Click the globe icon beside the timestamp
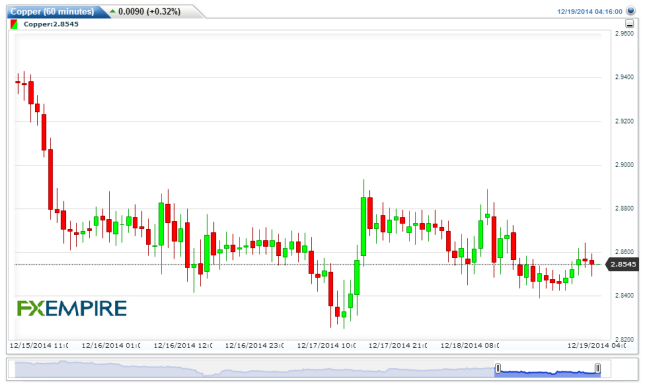This screenshot has width=645, height=386. [630, 11]
